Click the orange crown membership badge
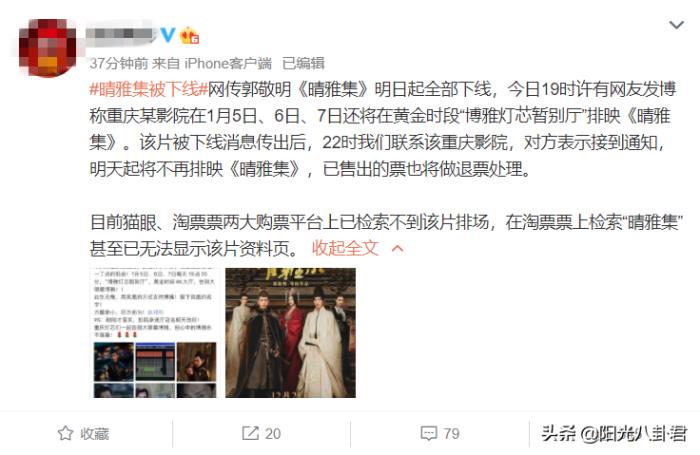 pyautogui.click(x=189, y=35)
